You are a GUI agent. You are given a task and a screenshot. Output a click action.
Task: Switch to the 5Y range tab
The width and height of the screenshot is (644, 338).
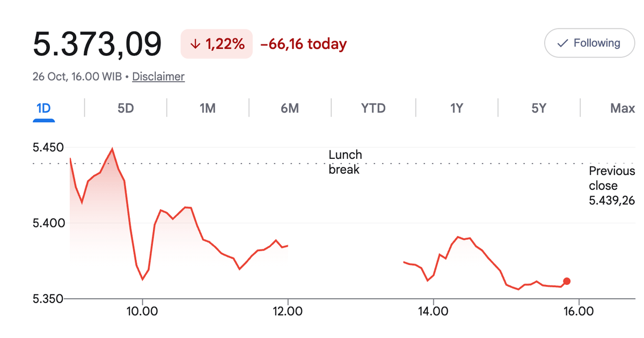coord(539,108)
